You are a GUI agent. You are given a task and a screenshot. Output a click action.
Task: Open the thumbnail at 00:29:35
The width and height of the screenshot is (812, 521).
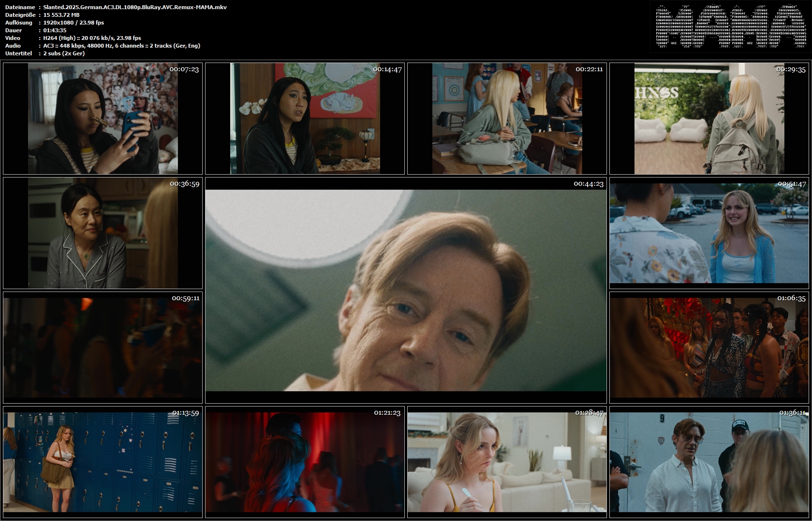[709, 118]
